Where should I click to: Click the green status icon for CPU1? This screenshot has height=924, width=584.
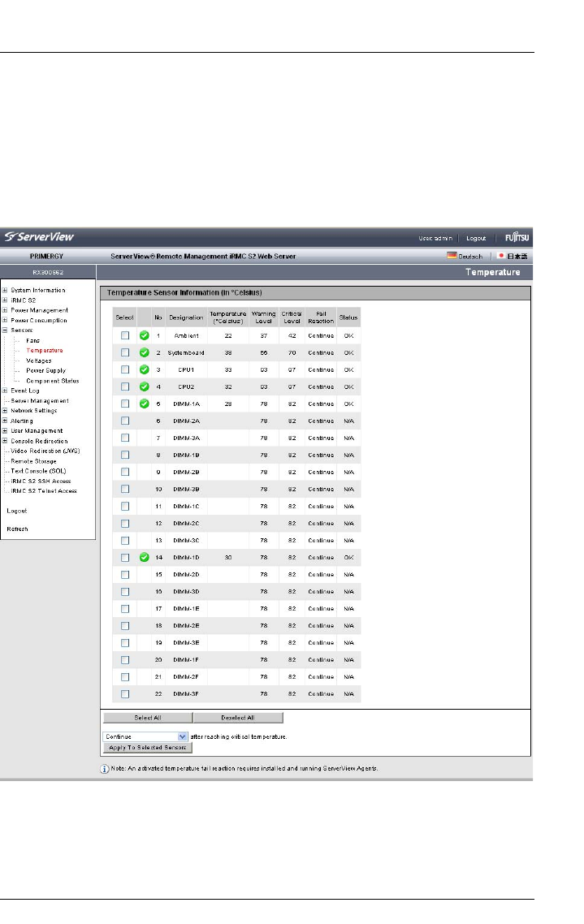[x=145, y=369]
